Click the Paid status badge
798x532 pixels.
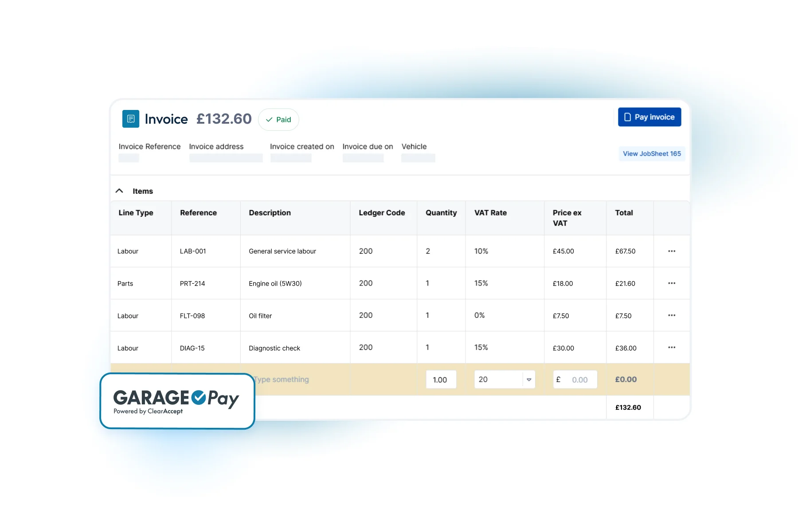pos(278,120)
